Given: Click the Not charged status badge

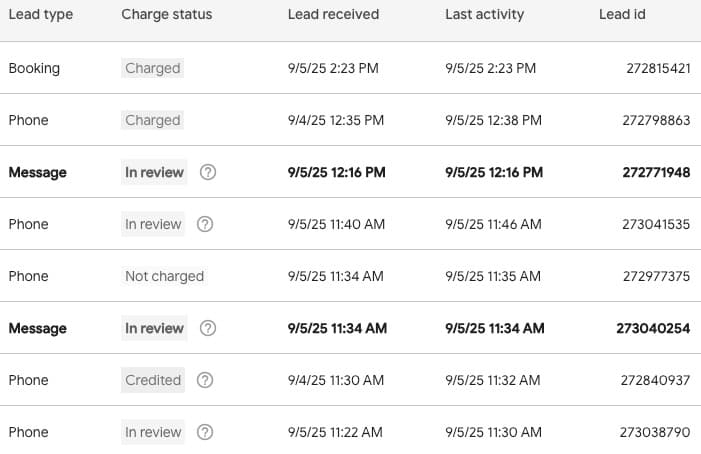Looking at the screenshot, I should tap(164, 276).
